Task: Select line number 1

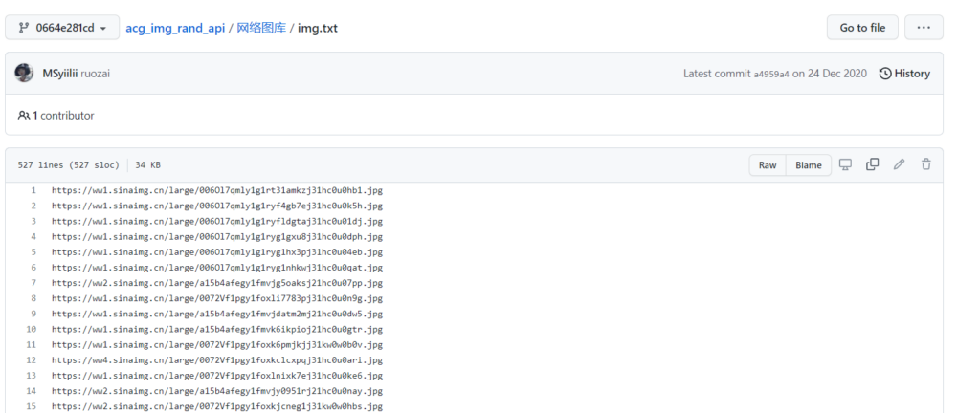Action: [x=33, y=190]
